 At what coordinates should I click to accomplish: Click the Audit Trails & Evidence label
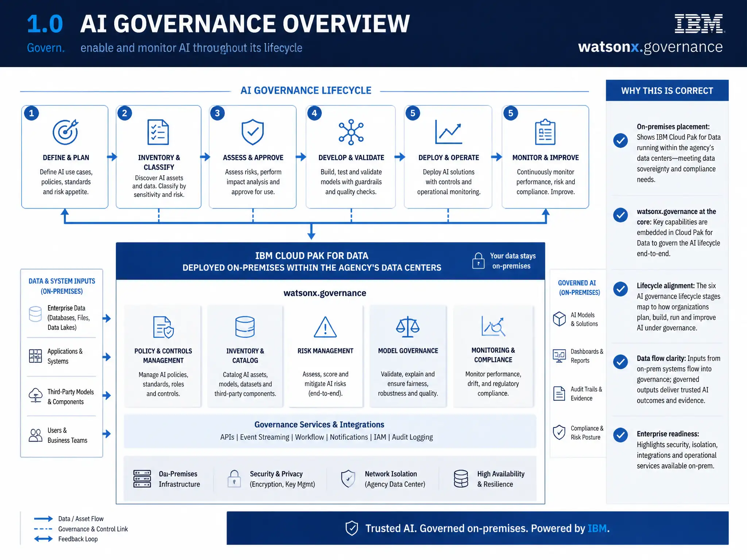[587, 394]
